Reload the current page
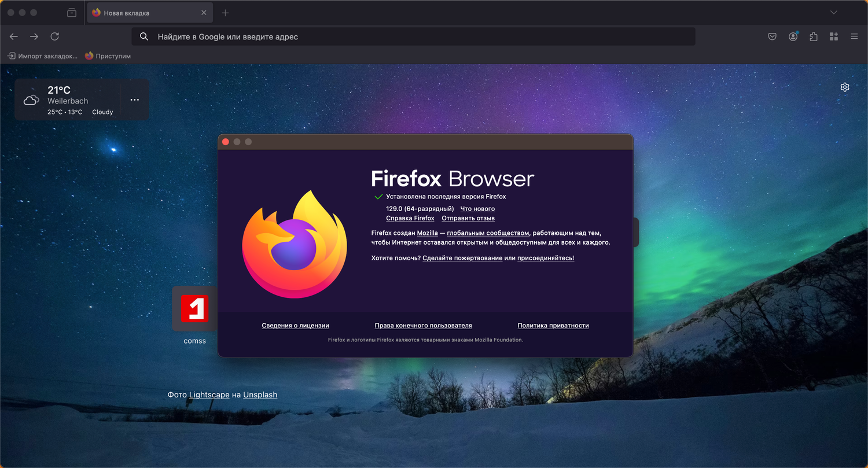 (55, 36)
